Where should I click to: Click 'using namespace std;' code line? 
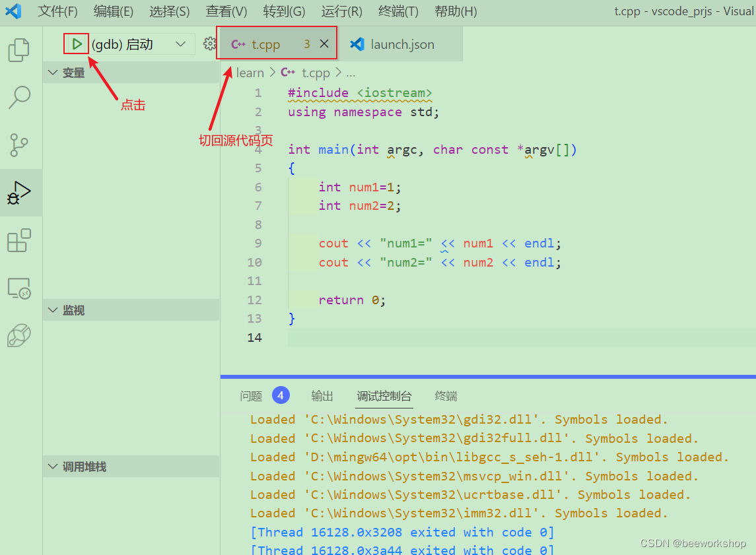(364, 112)
